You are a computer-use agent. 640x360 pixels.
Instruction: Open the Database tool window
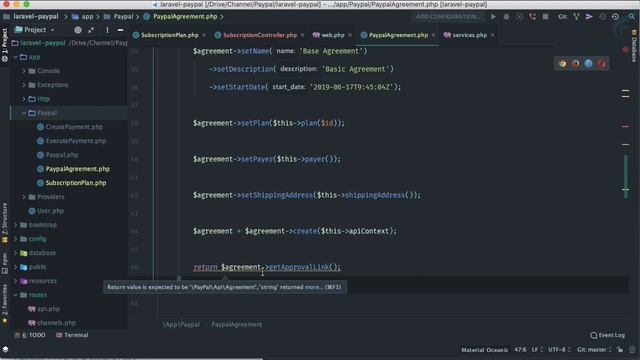click(634, 47)
